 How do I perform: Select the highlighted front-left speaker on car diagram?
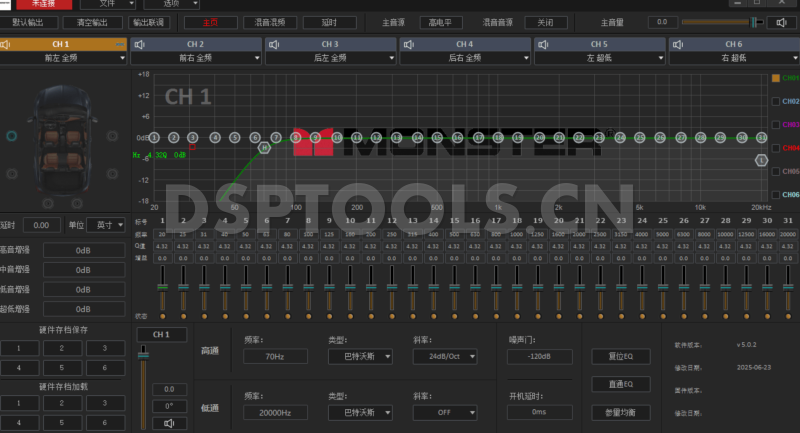pos(11,136)
